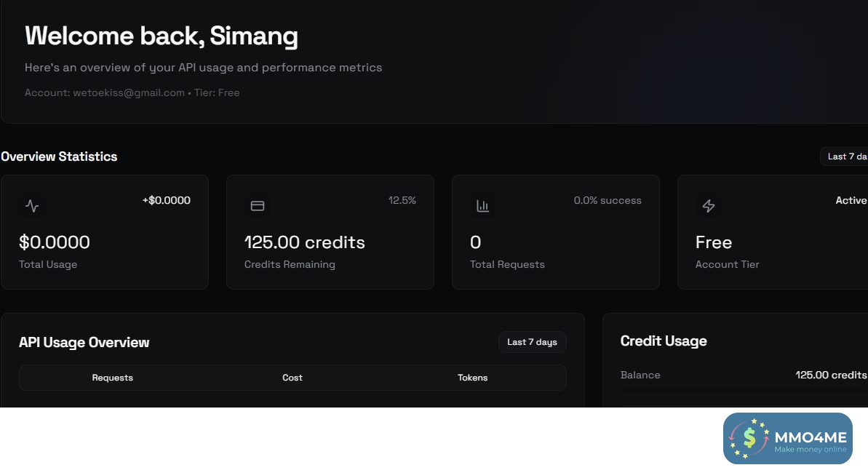This screenshot has width=868, height=473.
Task: Open the Last 7 days dropdown in API Usage Overview
Action: (532, 342)
